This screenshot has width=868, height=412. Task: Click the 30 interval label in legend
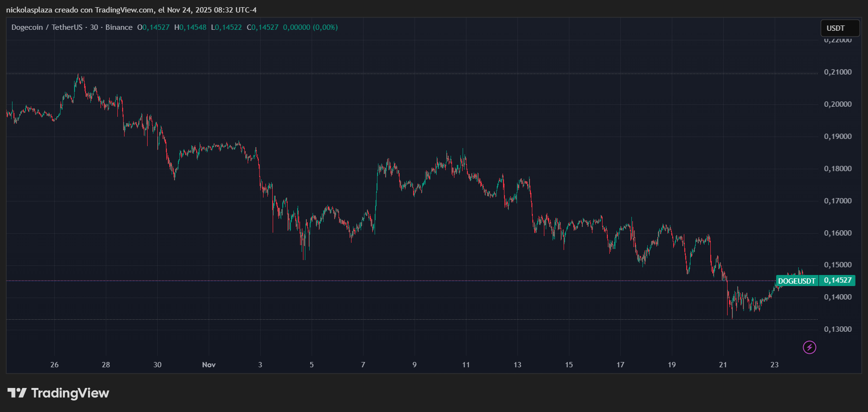(94, 27)
